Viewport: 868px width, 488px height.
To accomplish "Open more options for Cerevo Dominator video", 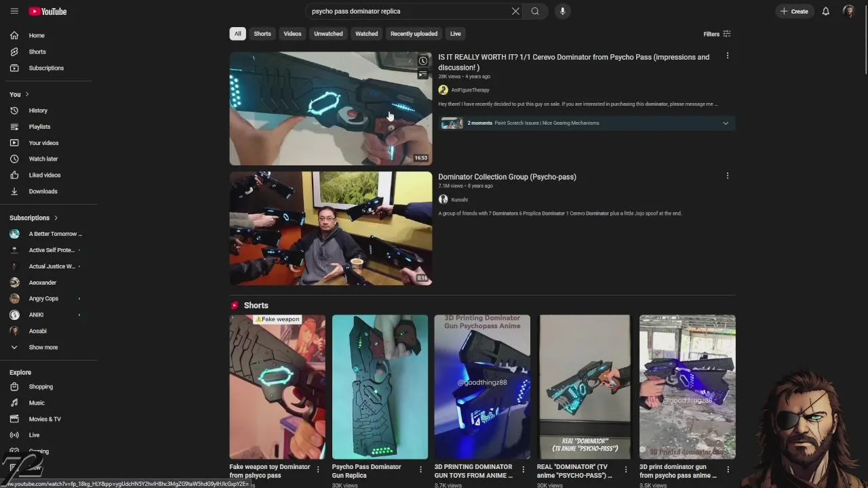I will tap(728, 56).
